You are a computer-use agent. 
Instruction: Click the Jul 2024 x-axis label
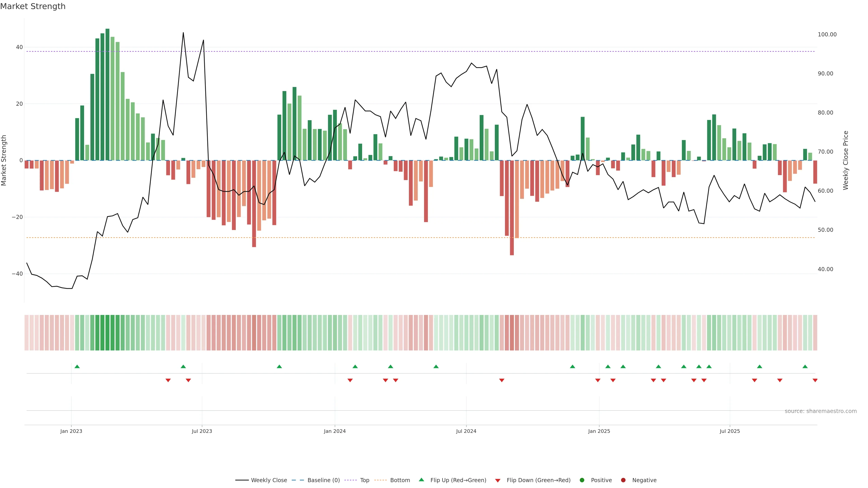pyautogui.click(x=466, y=431)
